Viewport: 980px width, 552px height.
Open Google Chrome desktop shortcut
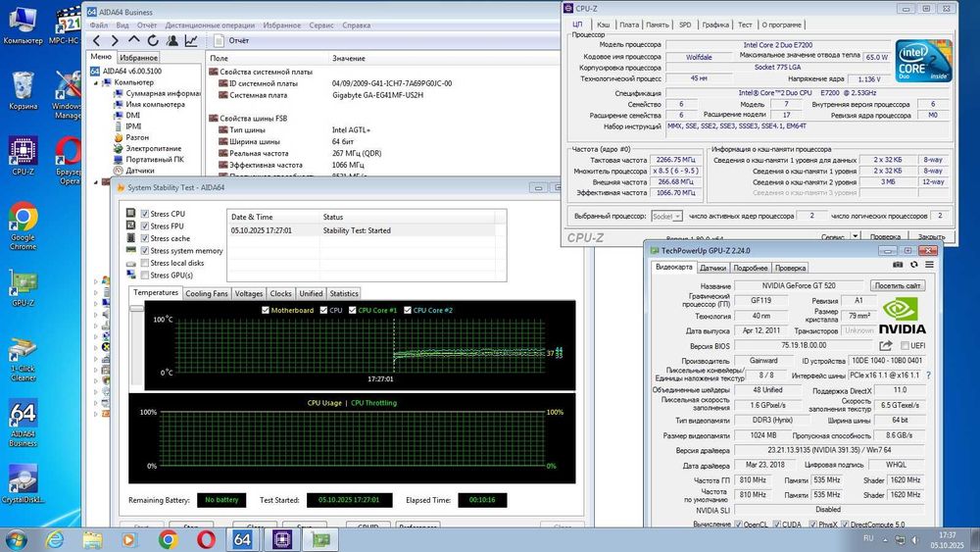click(x=24, y=226)
